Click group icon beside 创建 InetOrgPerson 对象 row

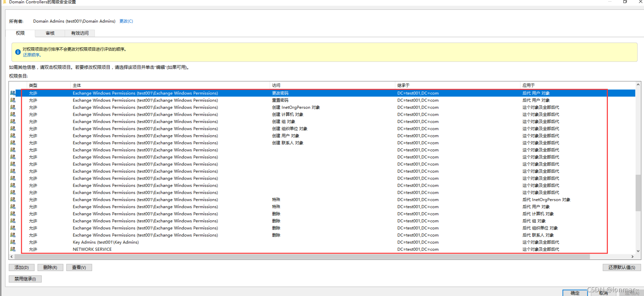click(x=13, y=107)
